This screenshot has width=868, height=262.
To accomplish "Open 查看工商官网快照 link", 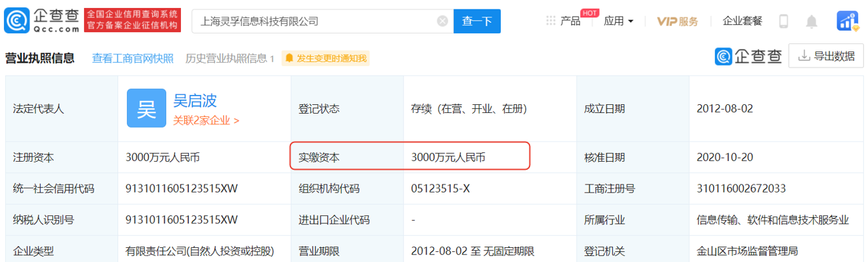I will click(132, 58).
